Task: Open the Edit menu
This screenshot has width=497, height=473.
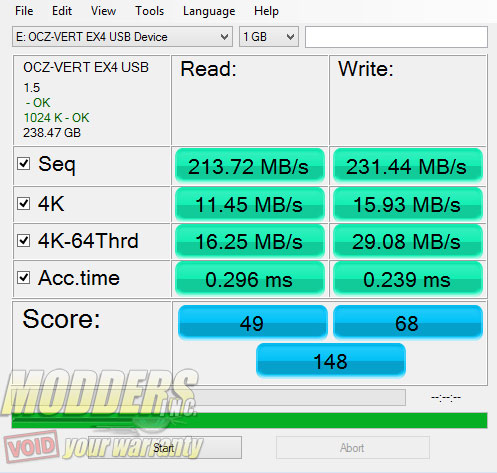Action: pyautogui.click(x=62, y=11)
